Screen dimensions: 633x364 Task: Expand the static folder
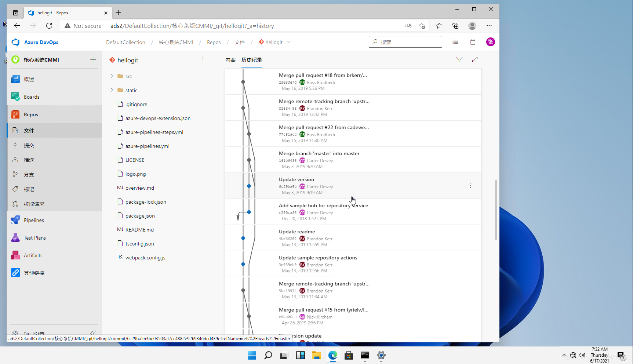click(112, 90)
